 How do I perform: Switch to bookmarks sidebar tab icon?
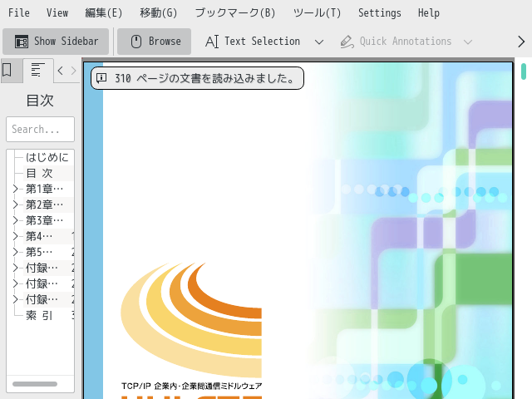tap(7, 70)
